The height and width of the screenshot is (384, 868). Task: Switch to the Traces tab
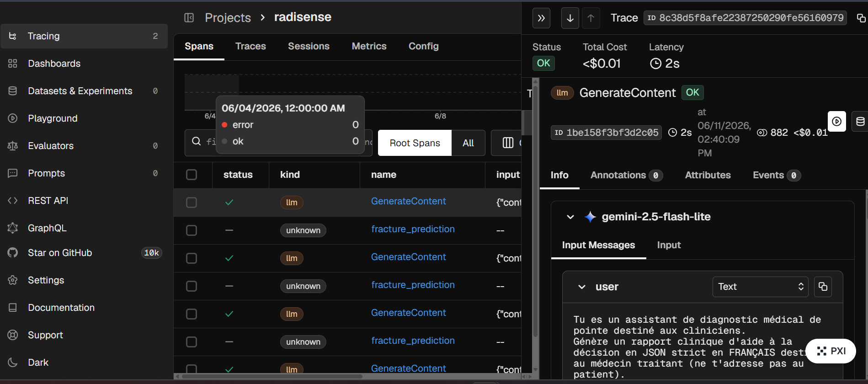tap(250, 46)
